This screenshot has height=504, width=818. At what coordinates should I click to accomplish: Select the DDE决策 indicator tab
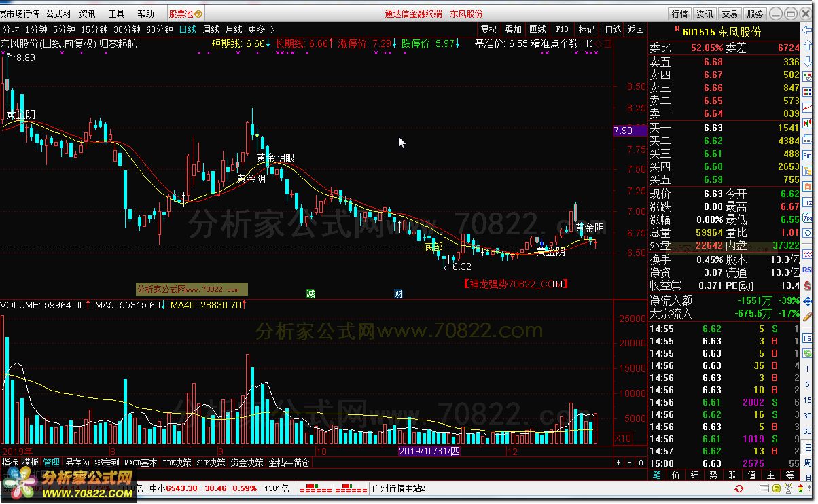pyautogui.click(x=177, y=463)
